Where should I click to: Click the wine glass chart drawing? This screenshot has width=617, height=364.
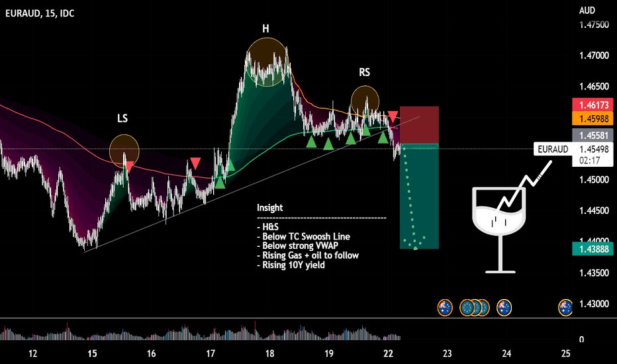pyautogui.click(x=500, y=230)
